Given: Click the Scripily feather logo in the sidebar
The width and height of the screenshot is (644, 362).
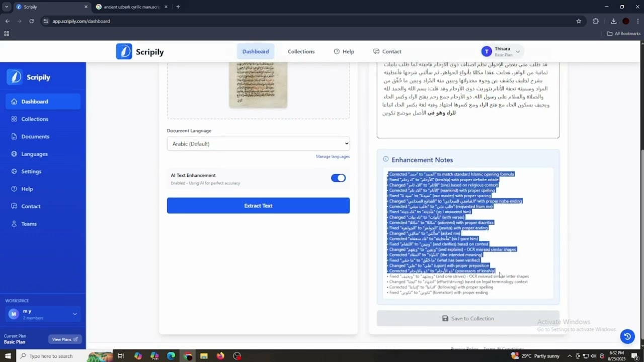Looking at the screenshot, I should coord(15,77).
